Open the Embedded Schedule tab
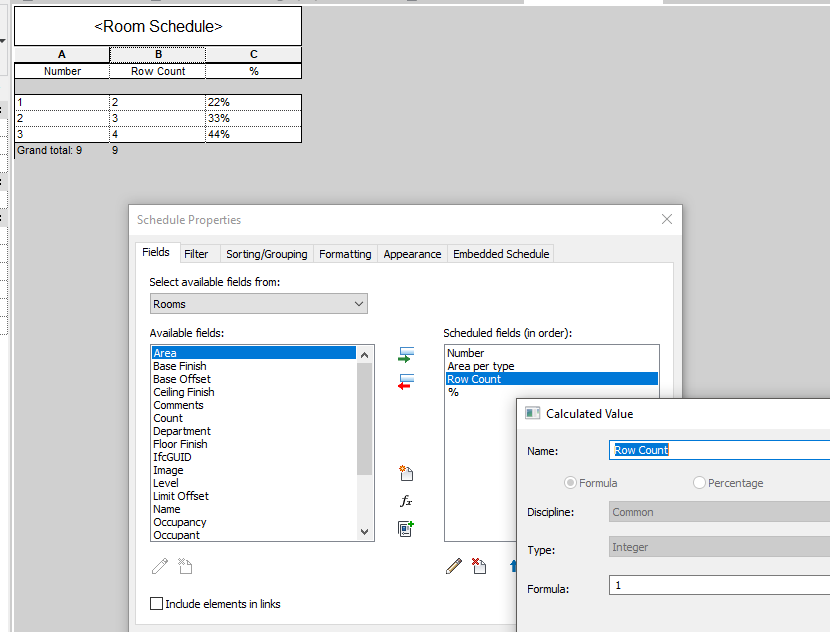Screen dimensions: 830x632 (501, 254)
